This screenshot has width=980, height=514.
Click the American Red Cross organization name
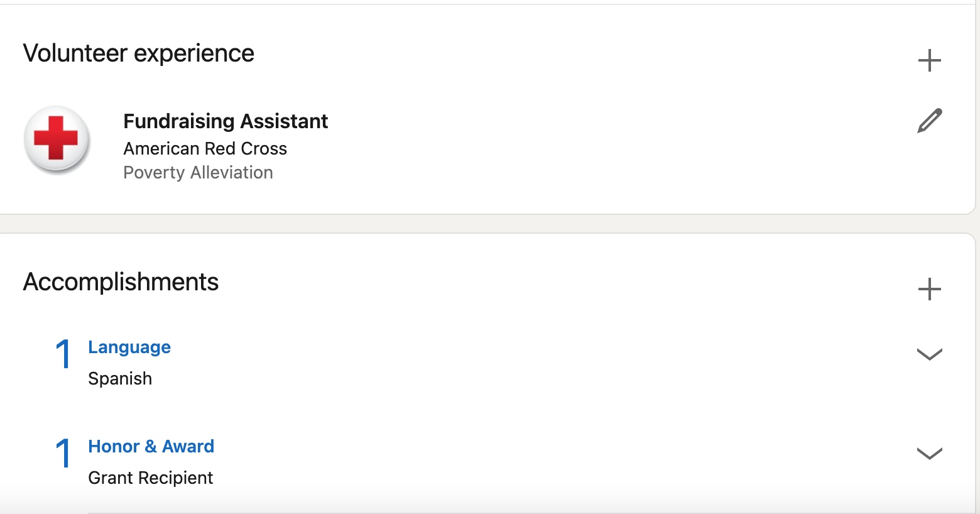205,148
